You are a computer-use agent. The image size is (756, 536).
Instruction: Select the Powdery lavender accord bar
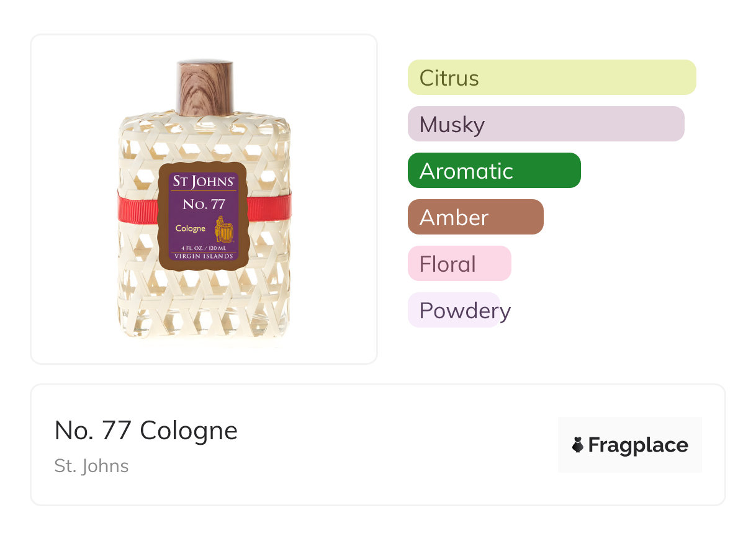[454, 310]
